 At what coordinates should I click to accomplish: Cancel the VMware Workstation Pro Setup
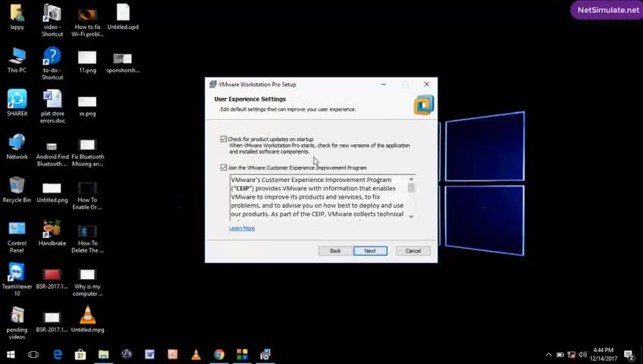click(413, 251)
